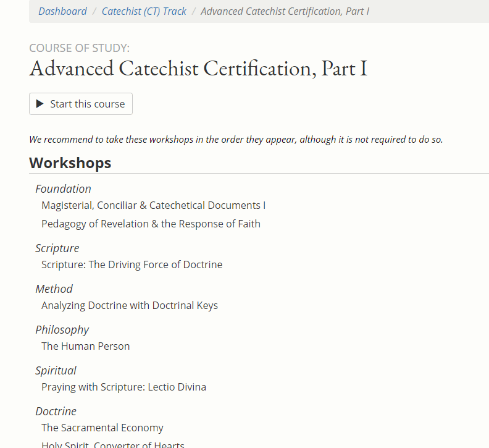
Task: Go to Catechist (CT) Track breadcrumb
Action: click(144, 11)
